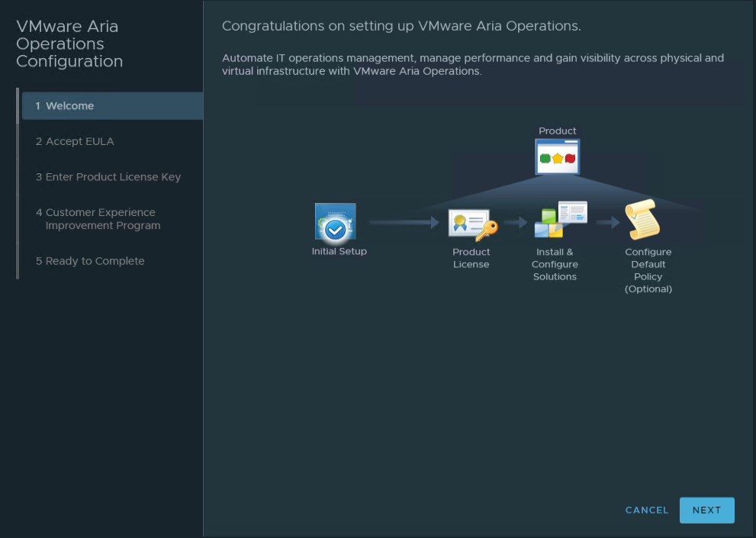Click the Product window icon at top

point(558,156)
